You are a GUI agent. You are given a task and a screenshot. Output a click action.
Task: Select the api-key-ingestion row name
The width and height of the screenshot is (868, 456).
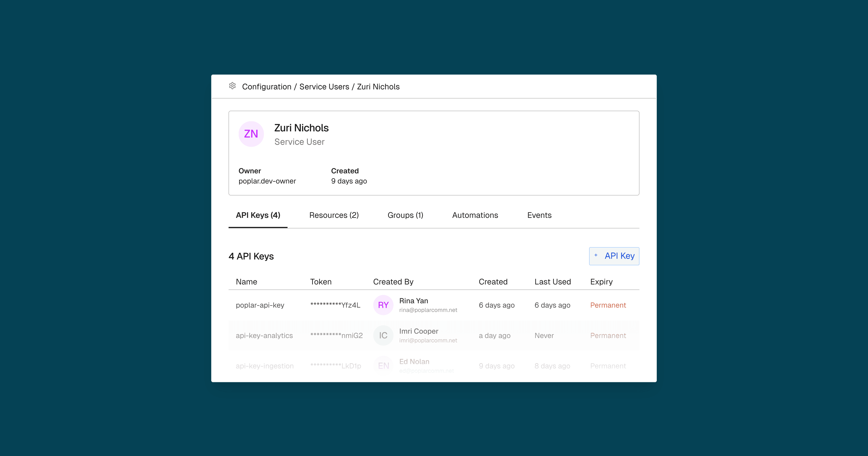click(265, 366)
